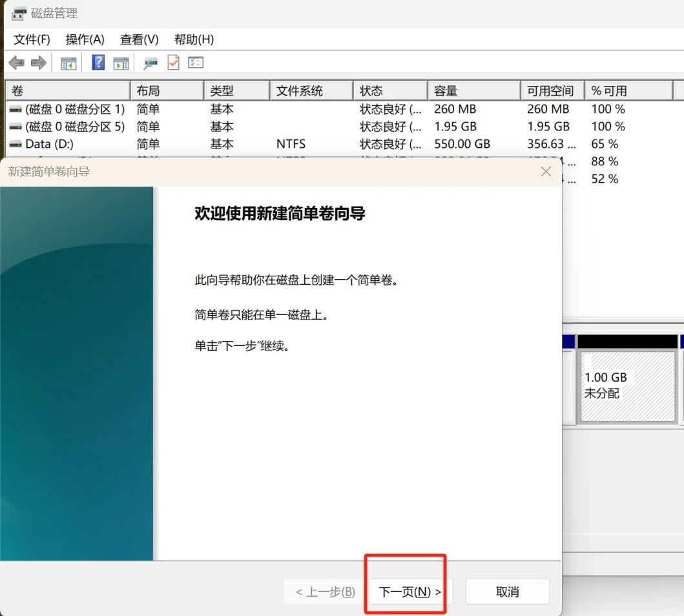Click the Disk Management title bar app icon
This screenshot has height=616, width=684.
pyautogui.click(x=19, y=14)
